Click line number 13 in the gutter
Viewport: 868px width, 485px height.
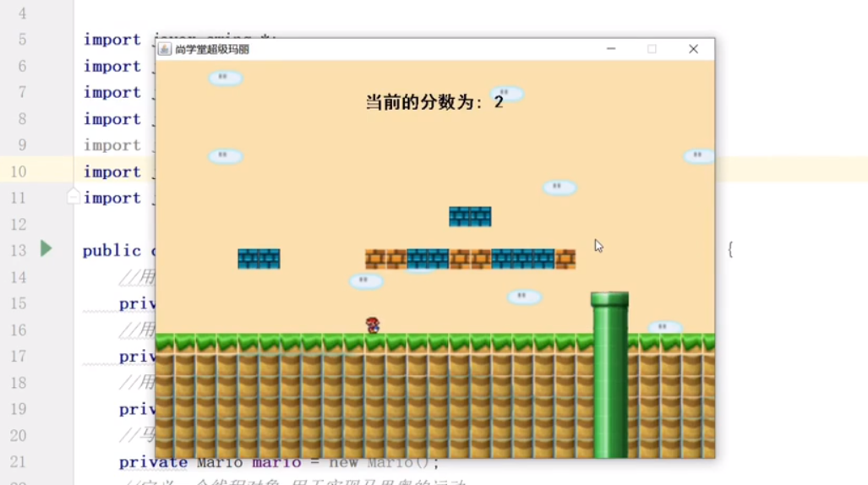(x=19, y=251)
